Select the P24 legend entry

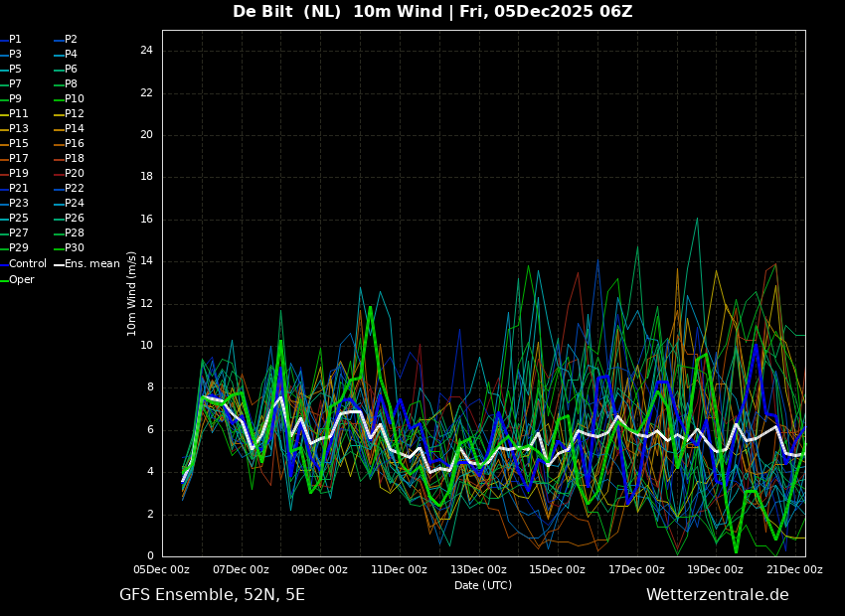(69, 203)
